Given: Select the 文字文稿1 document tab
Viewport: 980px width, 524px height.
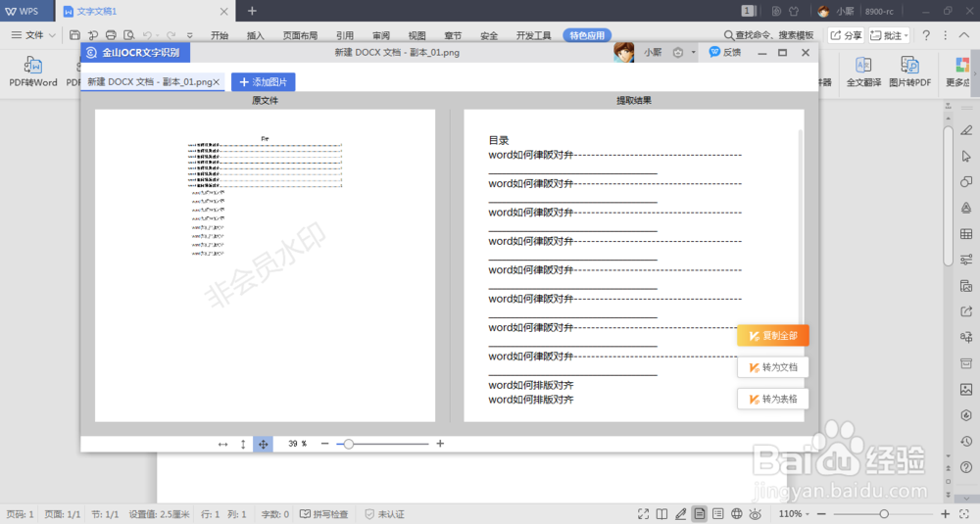Looking at the screenshot, I should tap(145, 11).
